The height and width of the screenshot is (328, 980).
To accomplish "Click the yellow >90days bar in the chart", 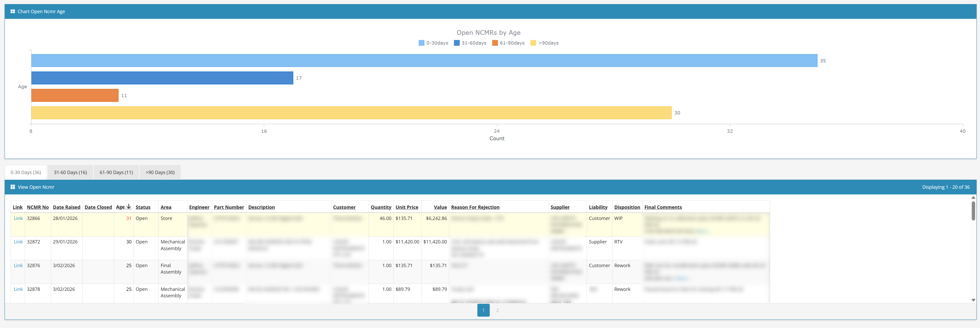I will (x=342, y=113).
